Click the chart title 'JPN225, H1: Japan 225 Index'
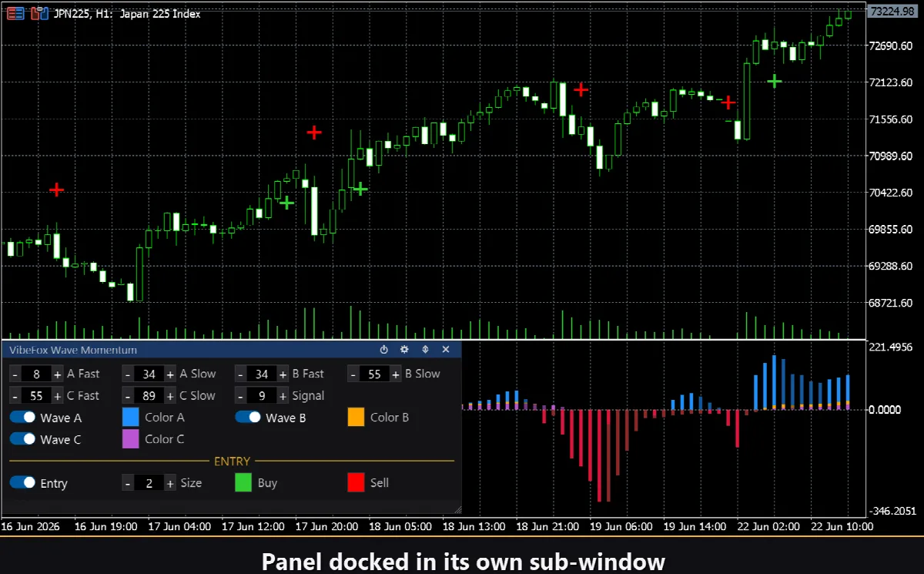 (127, 13)
